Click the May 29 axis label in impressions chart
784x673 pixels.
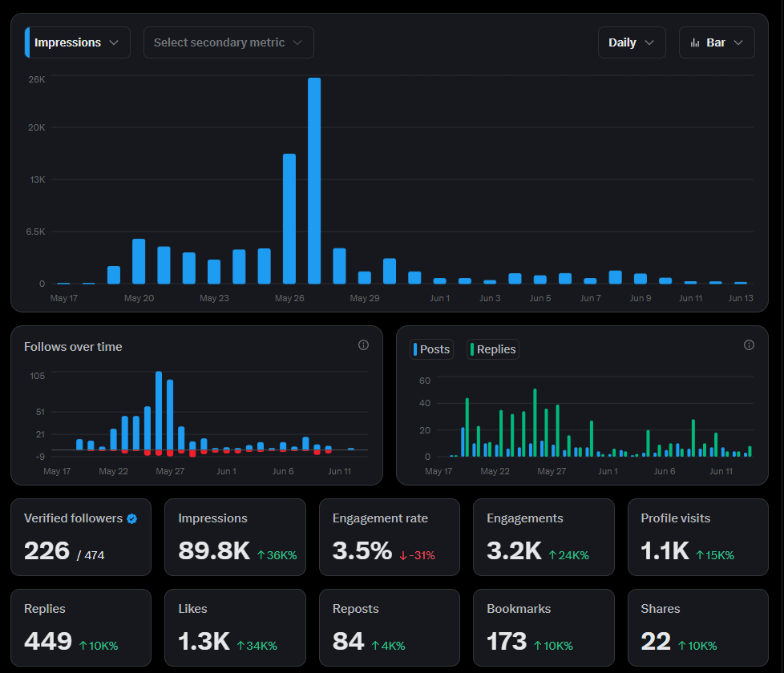point(365,298)
